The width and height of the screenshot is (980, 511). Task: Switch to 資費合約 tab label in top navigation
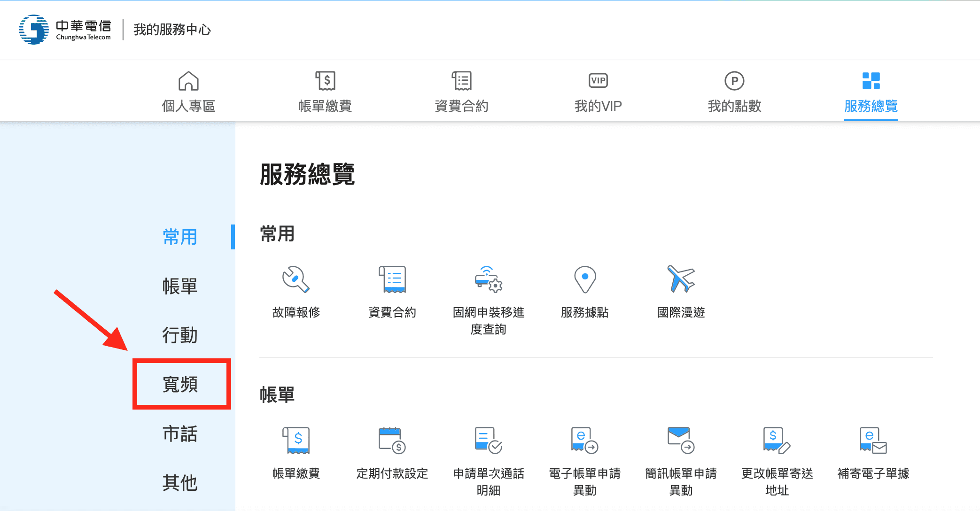[461, 106]
